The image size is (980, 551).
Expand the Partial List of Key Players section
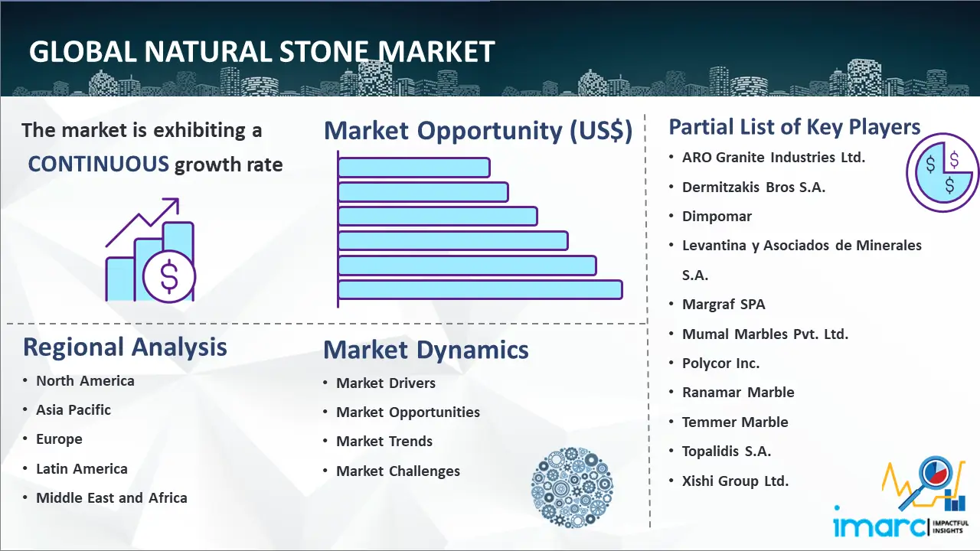pos(794,127)
